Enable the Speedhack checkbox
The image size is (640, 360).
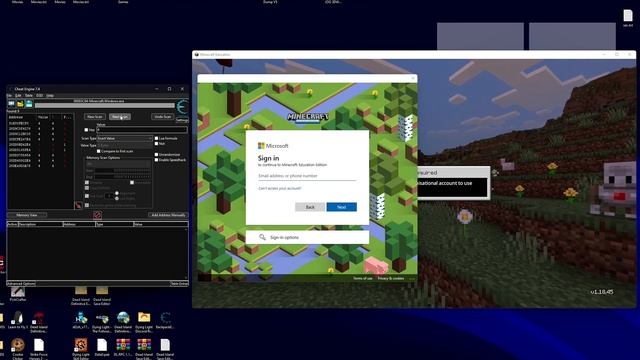[x=156, y=160]
